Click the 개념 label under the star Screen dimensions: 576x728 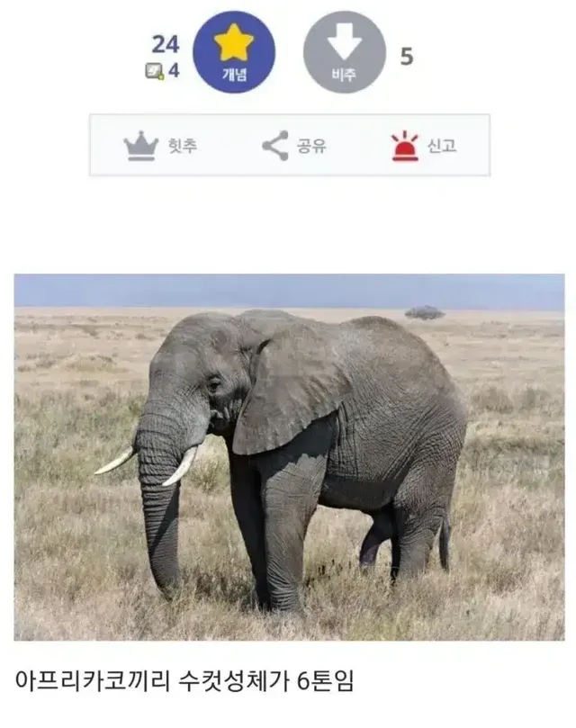234,75
